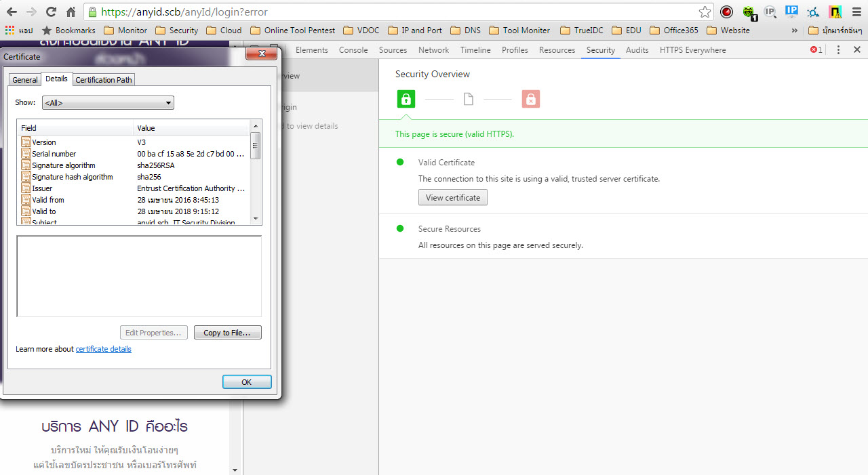Reload the page with the refresh icon
Image resolution: width=868 pixels, height=475 pixels.
pyautogui.click(x=51, y=12)
